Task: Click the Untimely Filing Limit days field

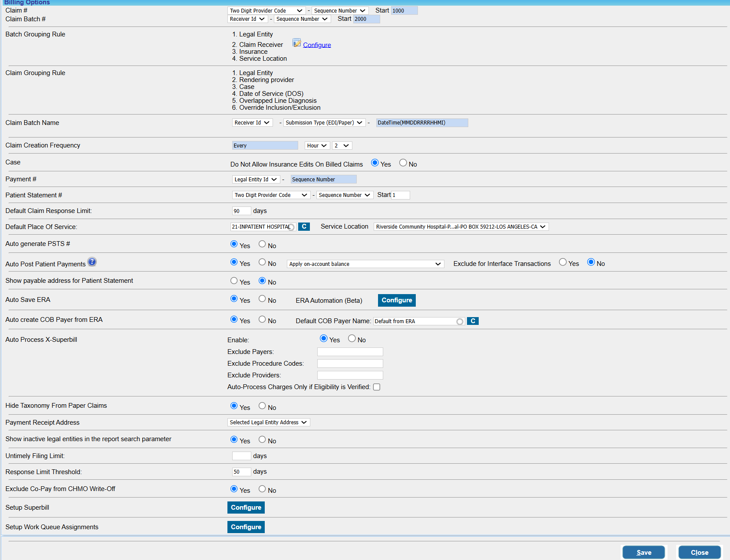Action: pyautogui.click(x=241, y=456)
